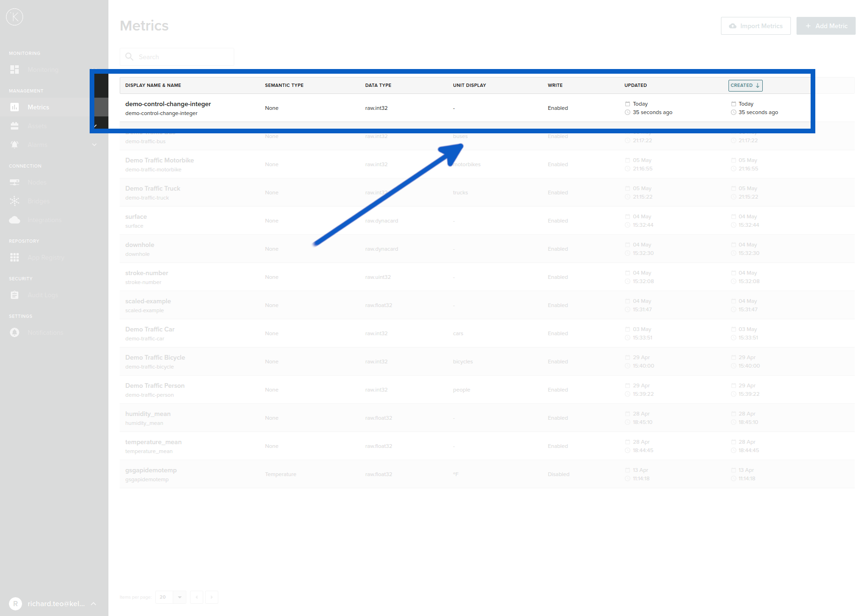Click the search magnifier icon
Viewport: 866px width, 616px height.
tap(129, 56)
